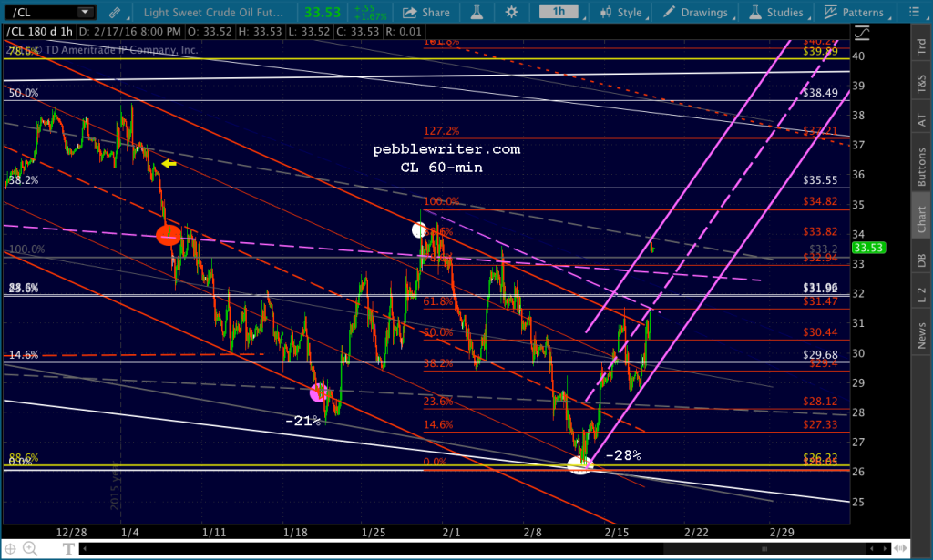
Task: Click the crosshair pointer icon at bottom left
Action: [x=11, y=549]
